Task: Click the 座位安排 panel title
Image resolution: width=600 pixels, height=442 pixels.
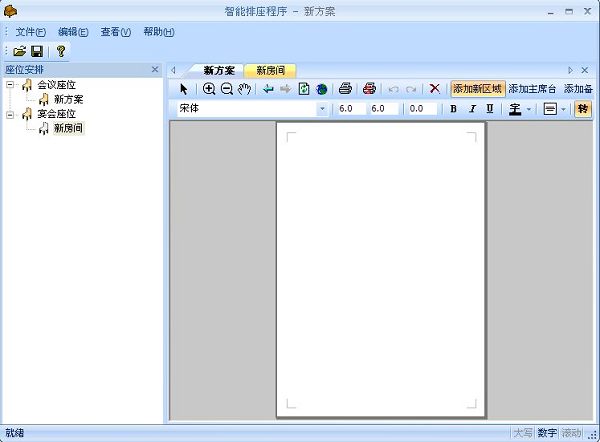Action: coord(24,70)
